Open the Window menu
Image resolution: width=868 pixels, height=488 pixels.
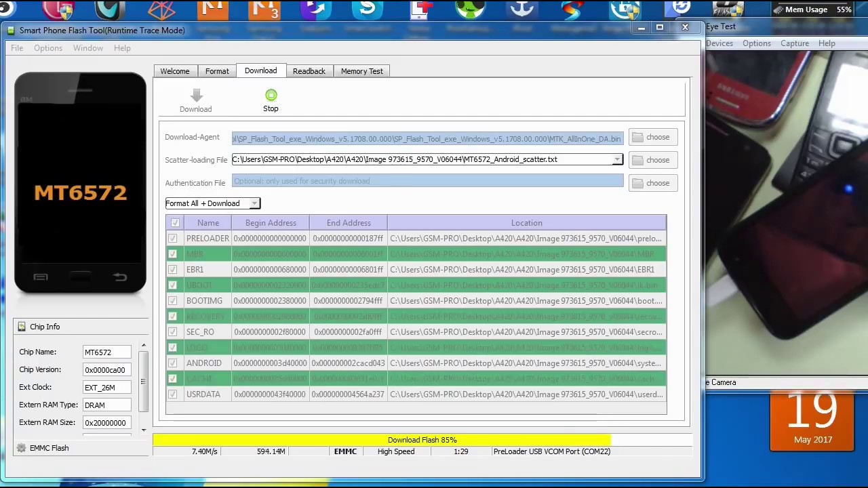point(88,48)
